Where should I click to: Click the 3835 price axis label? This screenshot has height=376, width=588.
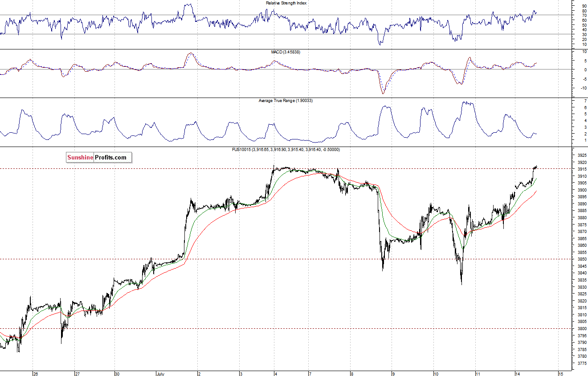(582, 280)
